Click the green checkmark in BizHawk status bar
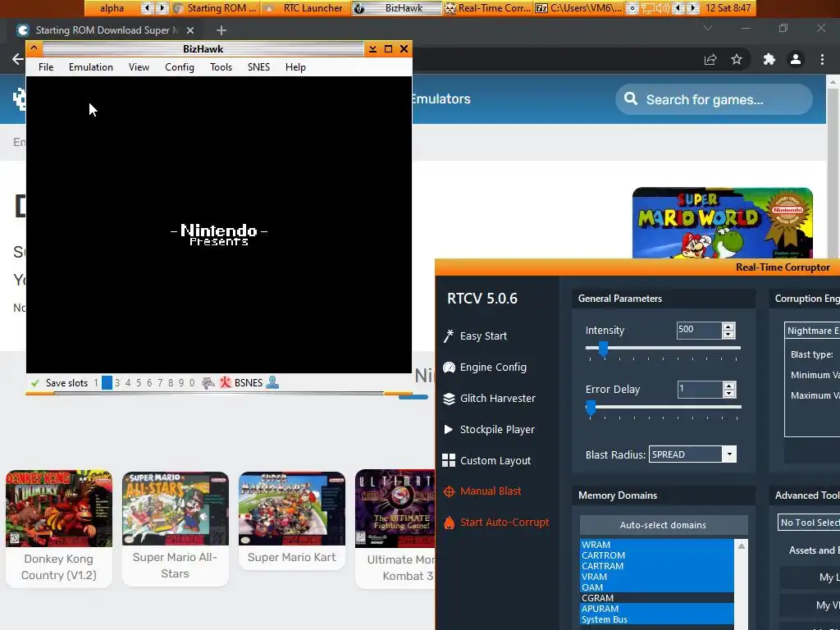 (35, 383)
